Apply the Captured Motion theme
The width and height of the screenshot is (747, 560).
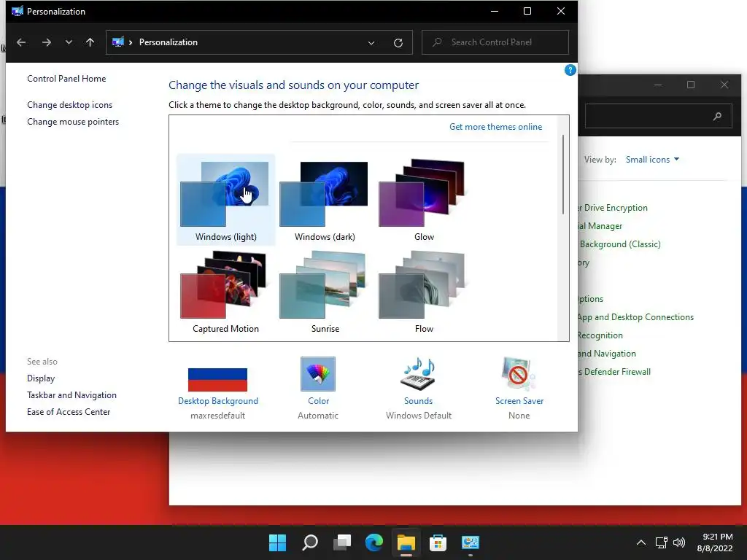(226, 292)
